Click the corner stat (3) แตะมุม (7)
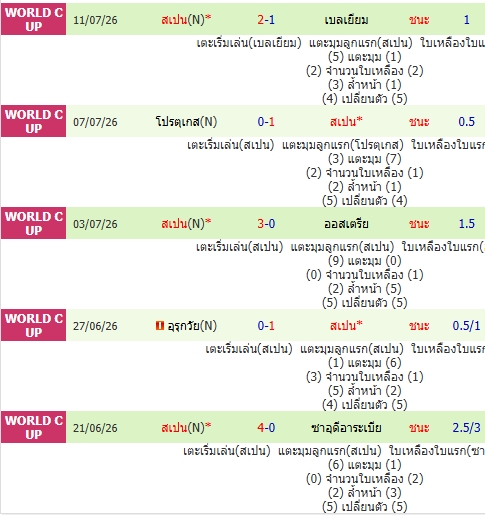485x515 pixels. [365, 159]
